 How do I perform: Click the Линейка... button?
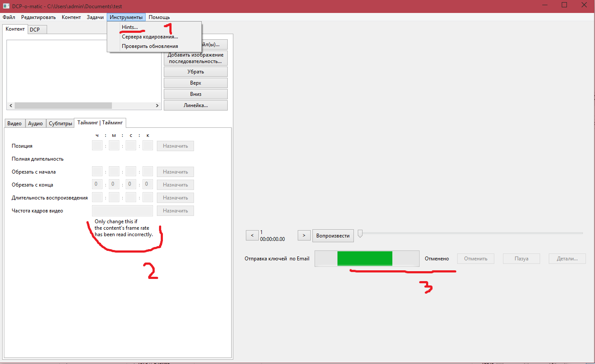click(x=195, y=105)
